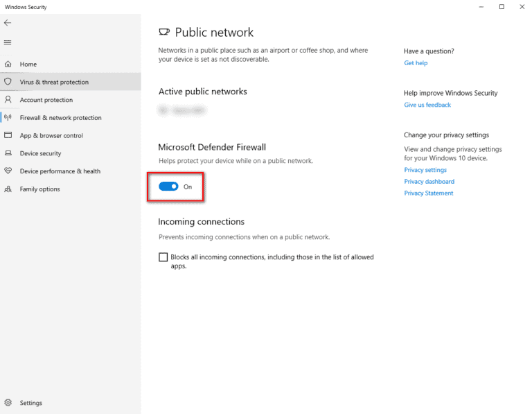
Task: Select the Virus & threat protection shield icon
Action: point(8,82)
